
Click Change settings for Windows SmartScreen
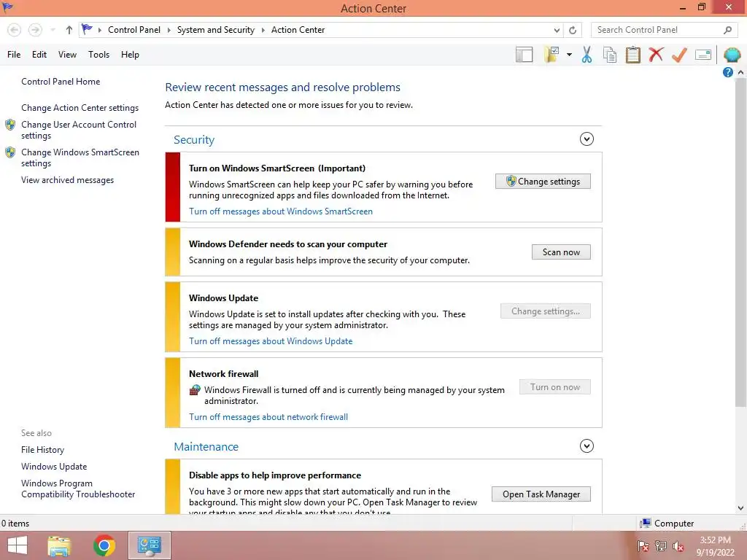pos(543,182)
